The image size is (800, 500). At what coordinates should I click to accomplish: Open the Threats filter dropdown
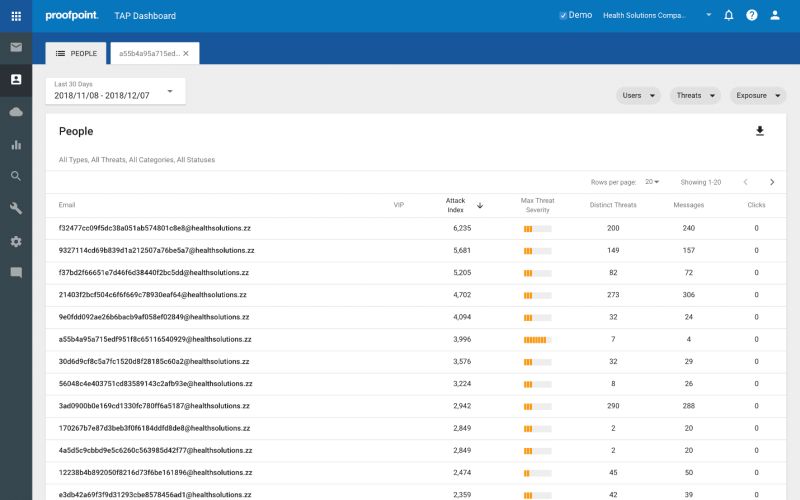click(x=695, y=95)
